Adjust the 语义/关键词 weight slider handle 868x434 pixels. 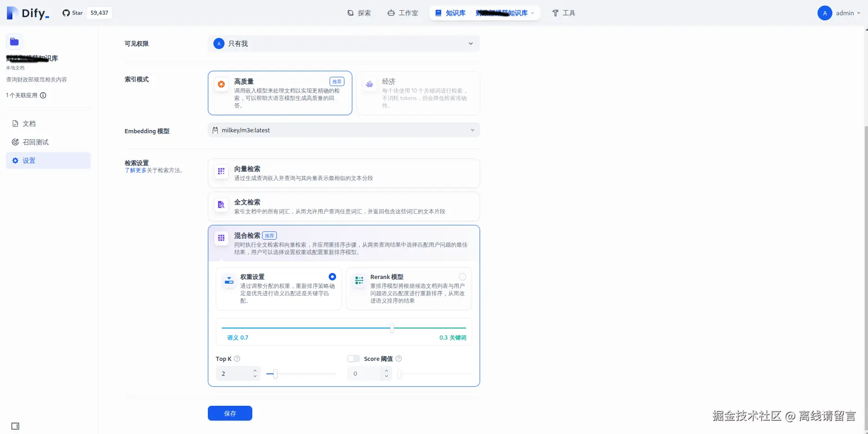[x=392, y=328]
